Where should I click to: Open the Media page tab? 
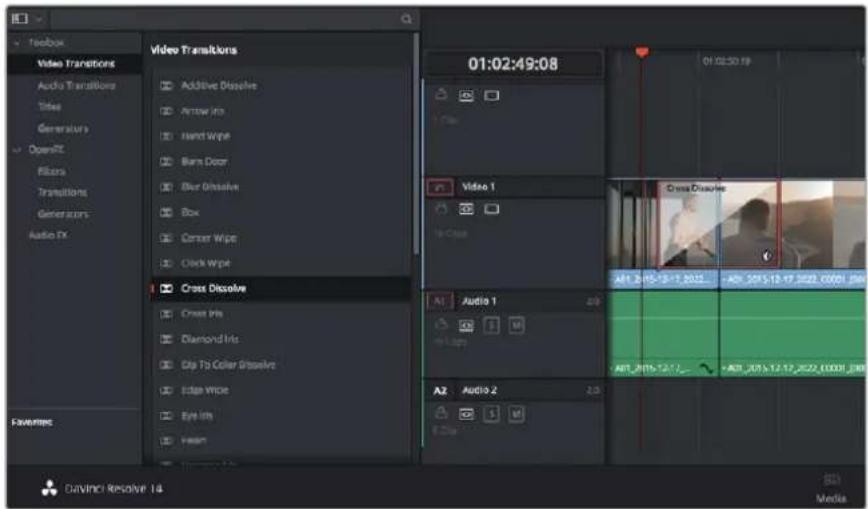pos(831,489)
